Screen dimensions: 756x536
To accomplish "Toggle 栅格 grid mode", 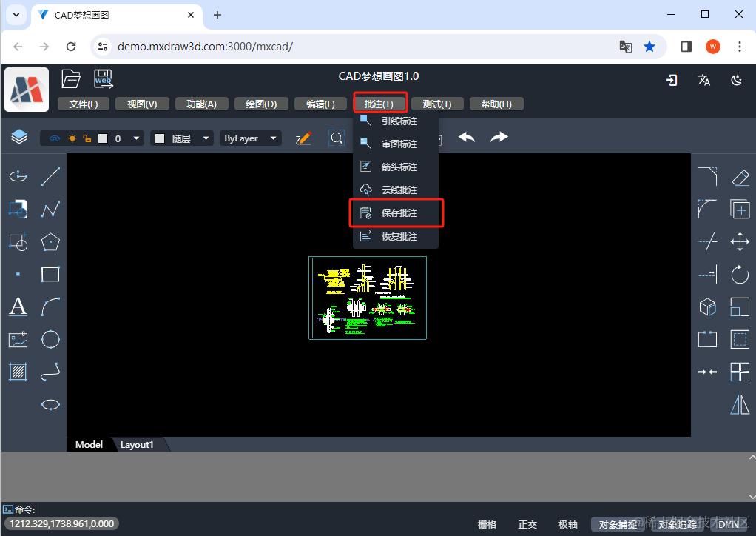I will pyautogui.click(x=487, y=524).
